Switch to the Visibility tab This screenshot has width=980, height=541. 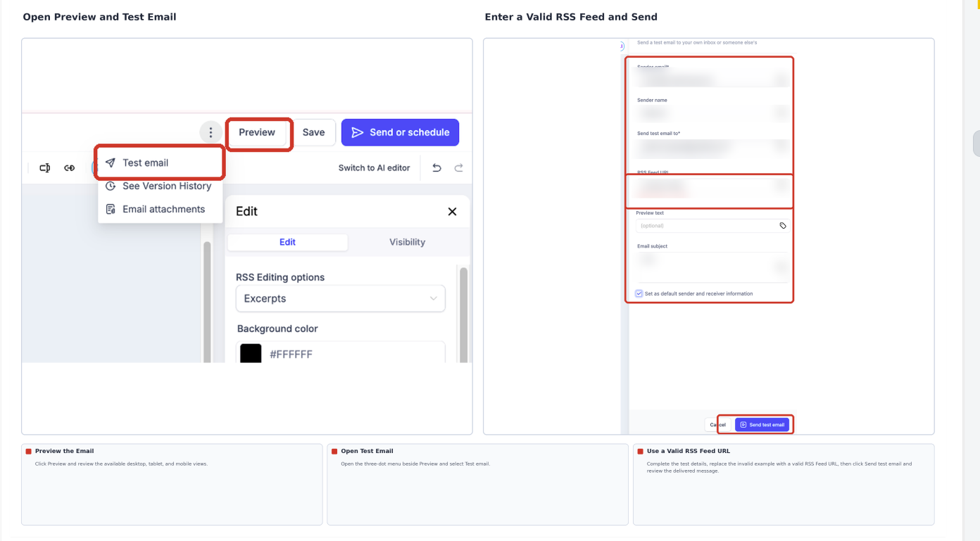tap(407, 242)
